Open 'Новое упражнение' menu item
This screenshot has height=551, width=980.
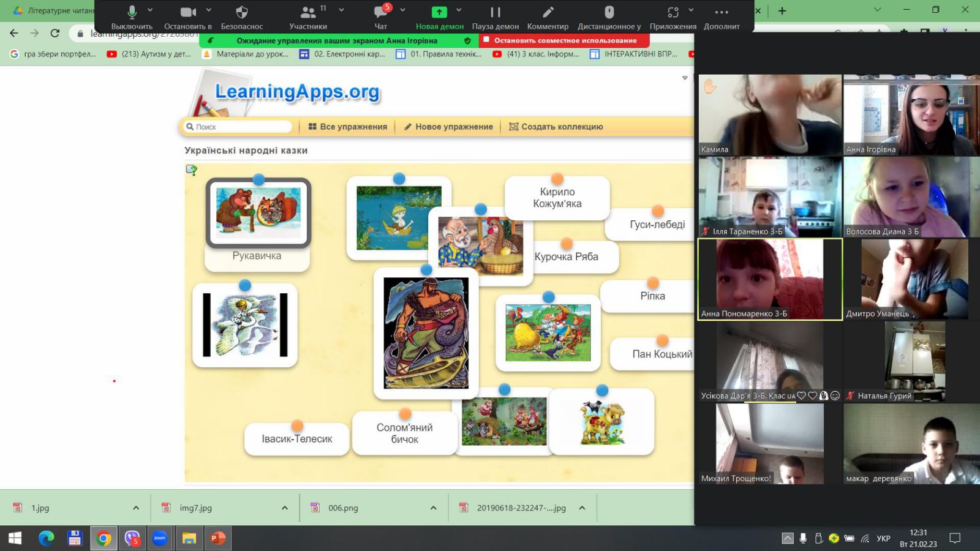click(x=448, y=127)
